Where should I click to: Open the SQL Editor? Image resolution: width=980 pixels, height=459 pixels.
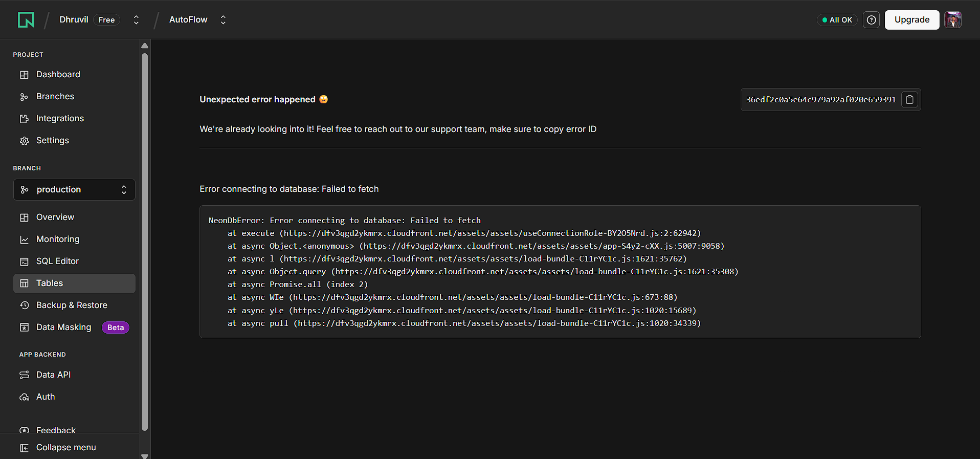74,261
